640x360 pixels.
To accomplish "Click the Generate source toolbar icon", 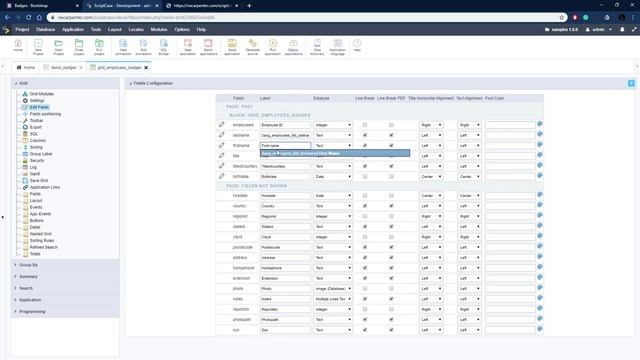I will [253, 47].
